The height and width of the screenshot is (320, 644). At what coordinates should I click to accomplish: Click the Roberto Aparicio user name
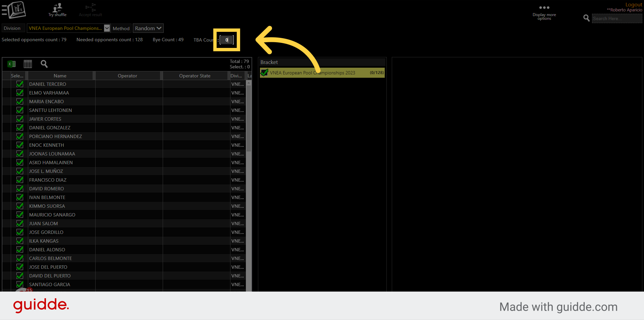[x=625, y=10]
